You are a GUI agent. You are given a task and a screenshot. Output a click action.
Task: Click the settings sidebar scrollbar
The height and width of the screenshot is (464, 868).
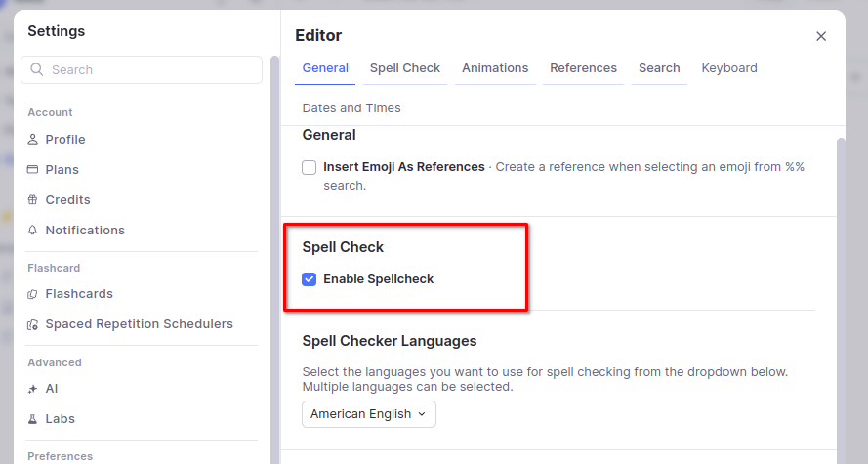[x=274, y=244]
